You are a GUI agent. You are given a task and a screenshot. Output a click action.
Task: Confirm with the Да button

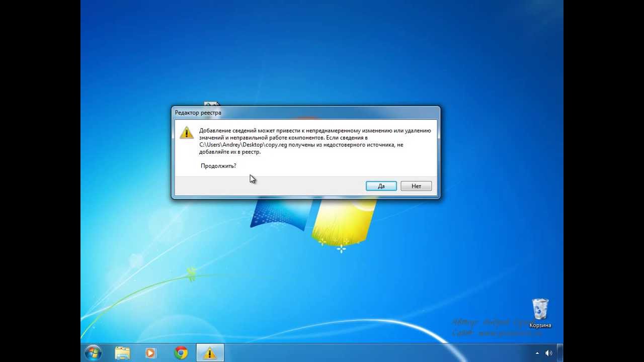pyautogui.click(x=381, y=186)
